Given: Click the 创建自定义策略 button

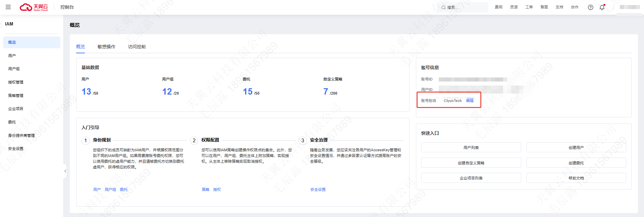Looking at the screenshot, I should (x=471, y=163).
